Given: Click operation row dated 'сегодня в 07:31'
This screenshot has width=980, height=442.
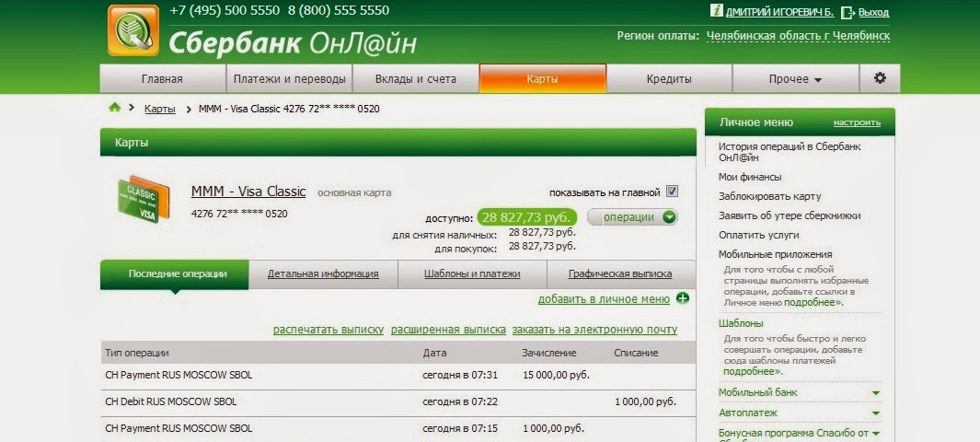Looking at the screenshot, I should pos(398,375).
